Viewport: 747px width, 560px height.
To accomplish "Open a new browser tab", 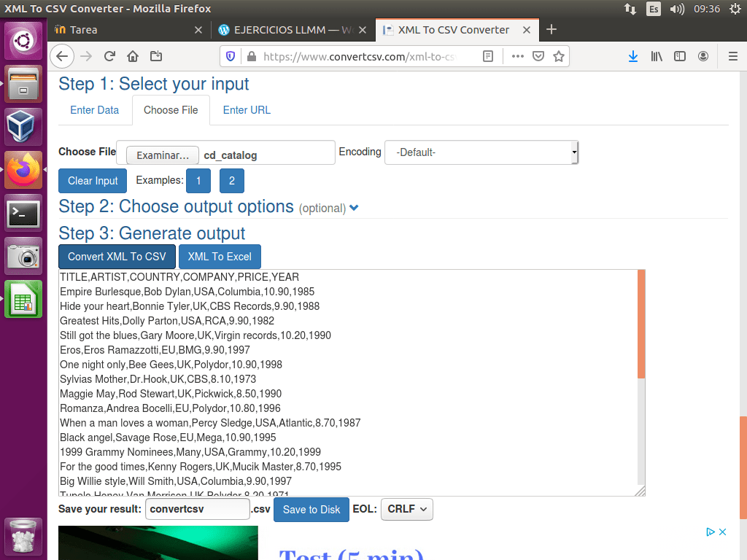I will click(551, 30).
